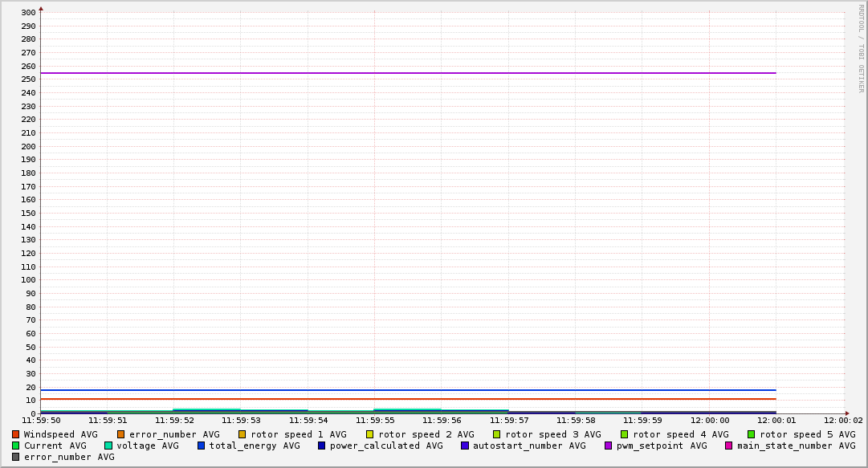Click the total_energy AVG blue swatch
868x468 pixels.
click(x=202, y=446)
